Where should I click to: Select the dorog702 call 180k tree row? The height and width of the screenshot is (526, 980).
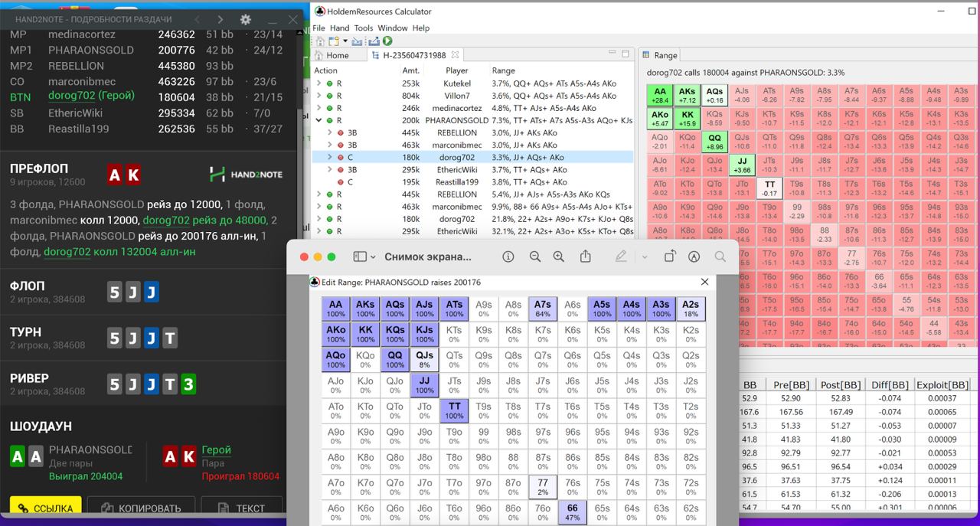(x=473, y=157)
